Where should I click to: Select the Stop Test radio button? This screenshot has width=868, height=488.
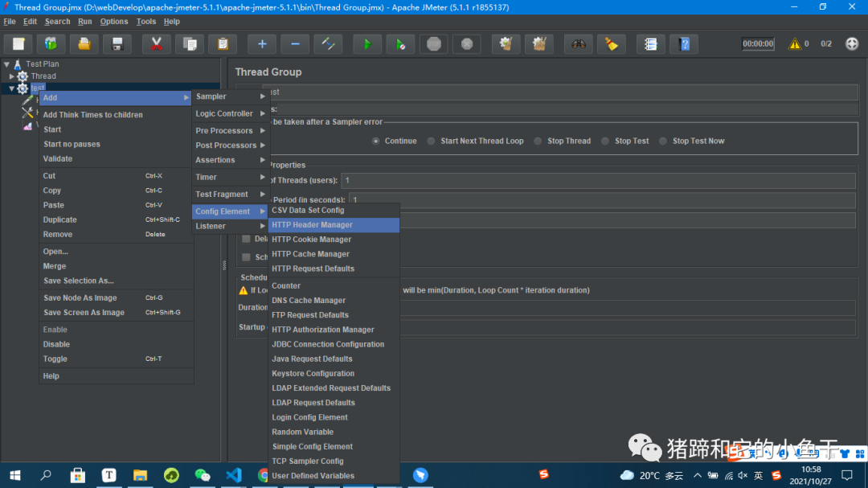tap(605, 141)
